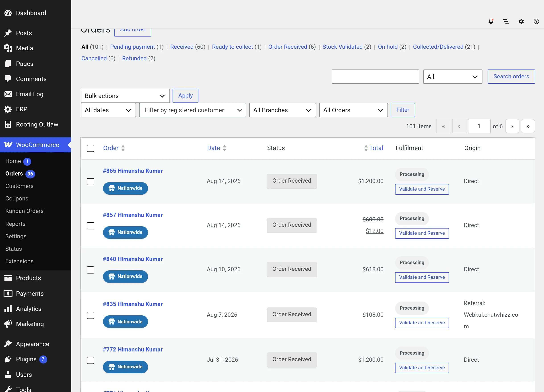Click Validate and Reserve for order #772

tap(422, 367)
